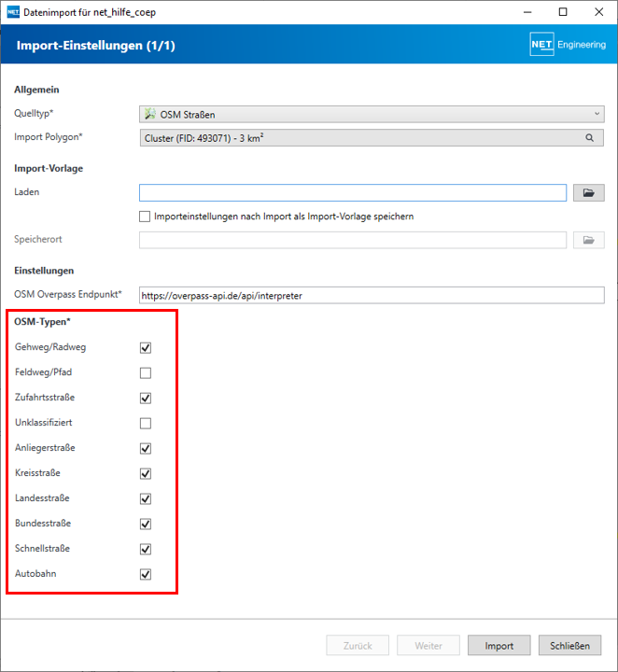Click the NET app icon in title bar

[13, 12]
